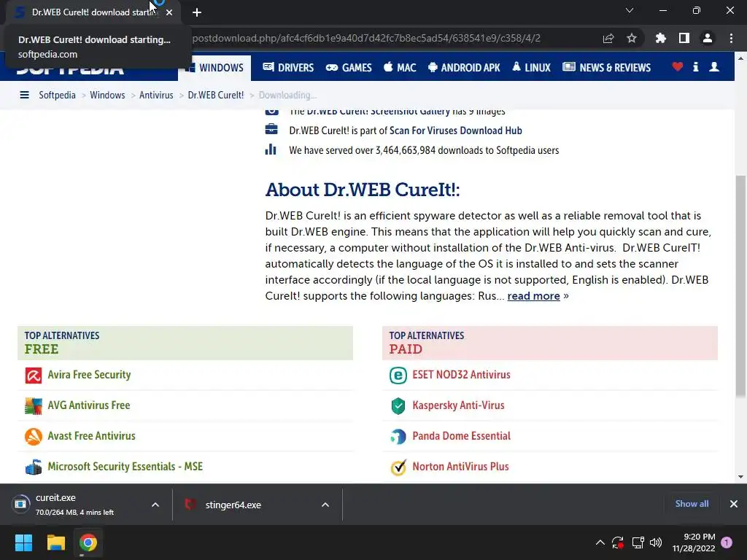
Task: Go to Dr.WEB CureIt! breadcrumb link
Action: point(216,96)
